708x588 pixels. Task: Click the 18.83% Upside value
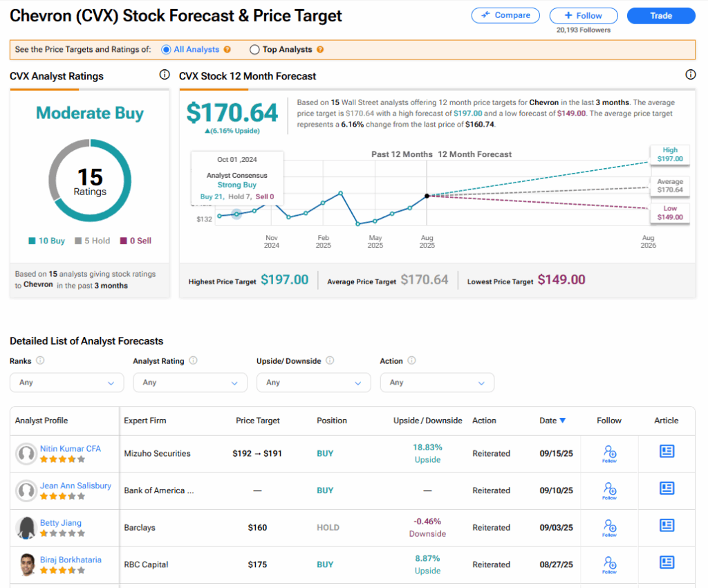tap(427, 453)
